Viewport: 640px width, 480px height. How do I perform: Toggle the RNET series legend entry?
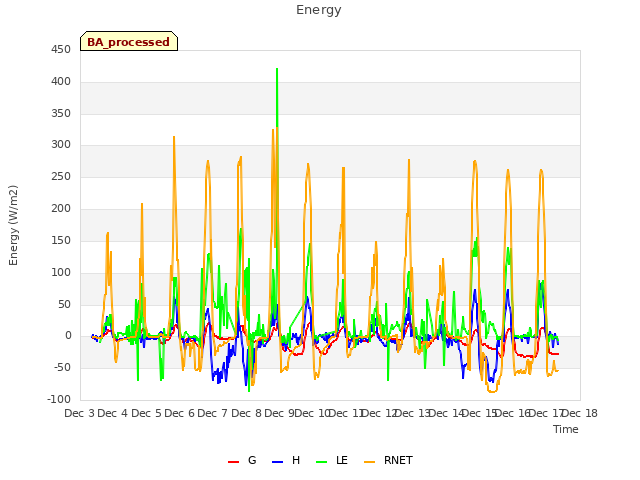pos(388,460)
